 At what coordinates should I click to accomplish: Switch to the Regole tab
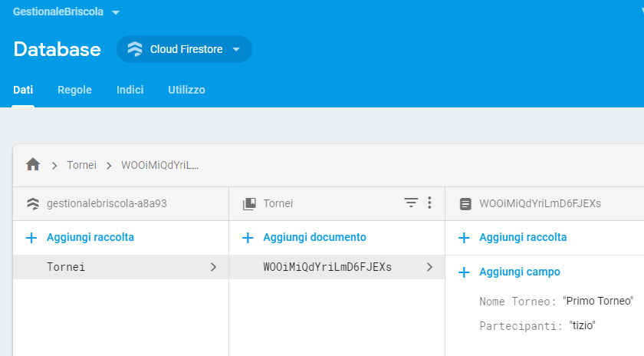(x=74, y=90)
